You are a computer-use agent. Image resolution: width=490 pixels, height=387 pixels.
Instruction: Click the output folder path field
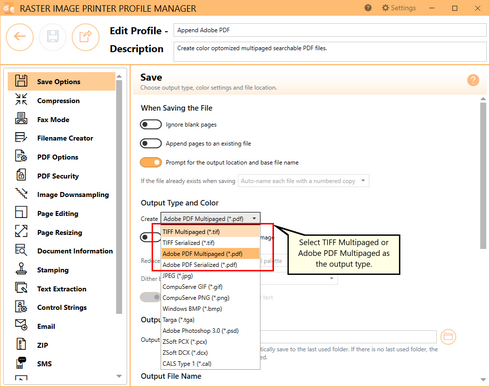point(348,337)
